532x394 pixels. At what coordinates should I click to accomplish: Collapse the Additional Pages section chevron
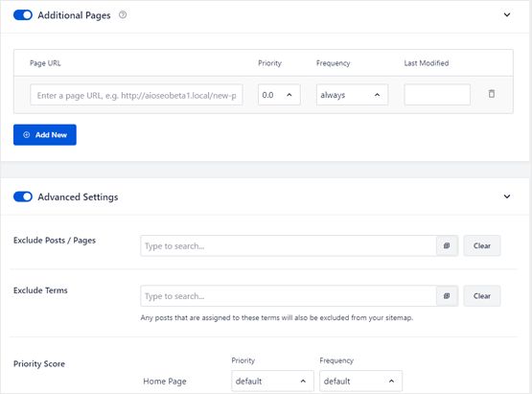(x=507, y=14)
